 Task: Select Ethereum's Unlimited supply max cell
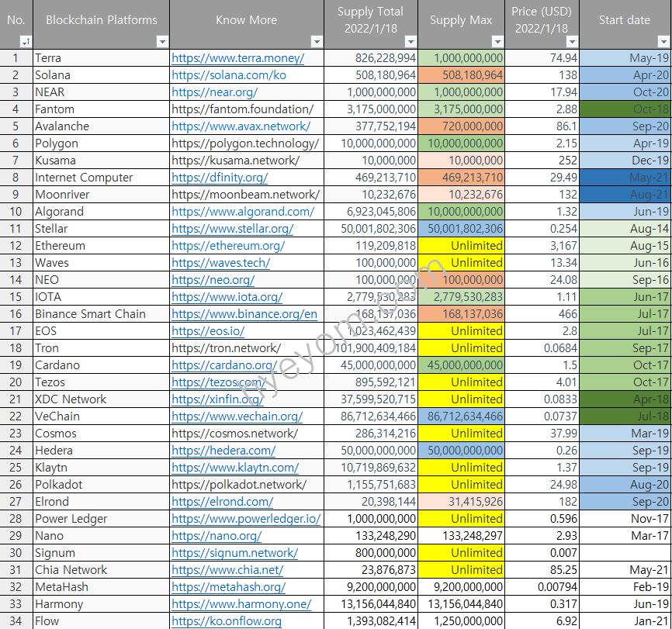coord(461,246)
